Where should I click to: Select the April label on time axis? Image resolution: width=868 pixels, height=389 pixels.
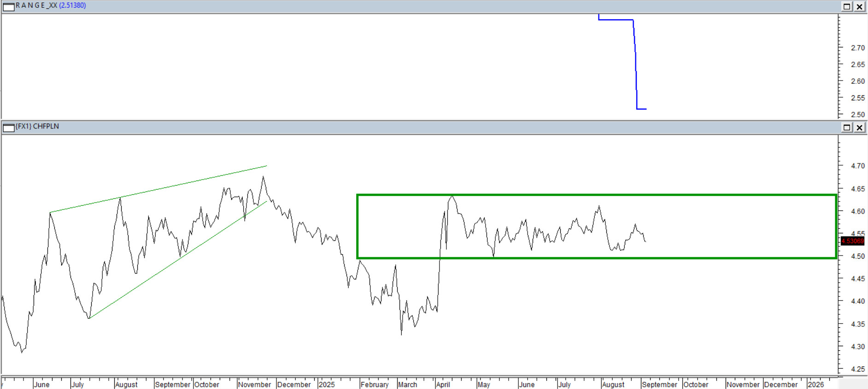tap(443, 384)
